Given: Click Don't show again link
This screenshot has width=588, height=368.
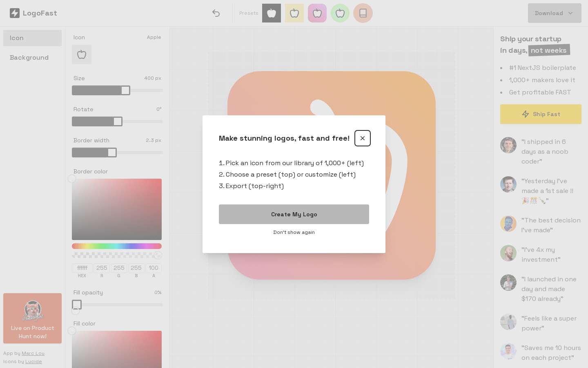Looking at the screenshot, I should pyautogui.click(x=294, y=232).
